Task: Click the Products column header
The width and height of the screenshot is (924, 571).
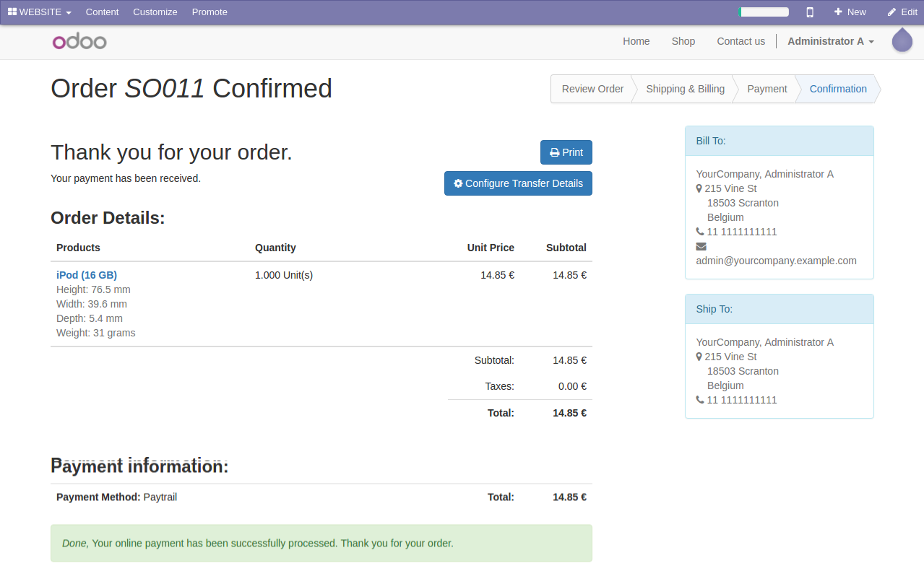Action: (x=78, y=248)
